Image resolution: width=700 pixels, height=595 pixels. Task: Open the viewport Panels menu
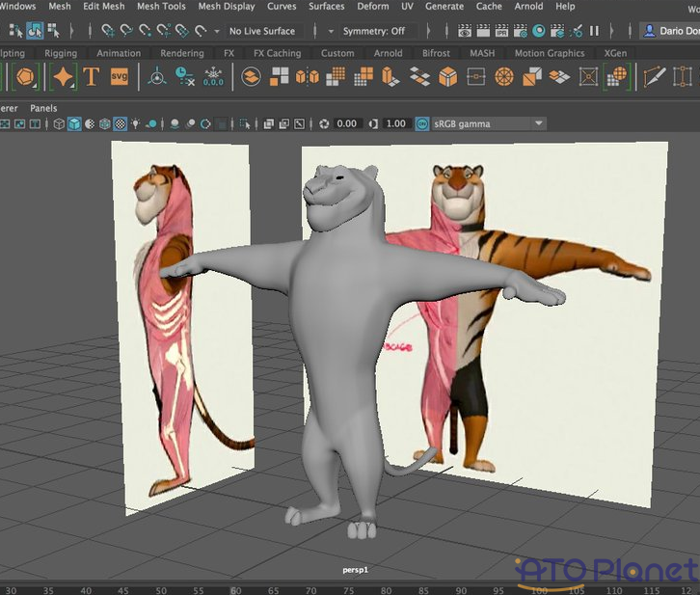pos(43,108)
